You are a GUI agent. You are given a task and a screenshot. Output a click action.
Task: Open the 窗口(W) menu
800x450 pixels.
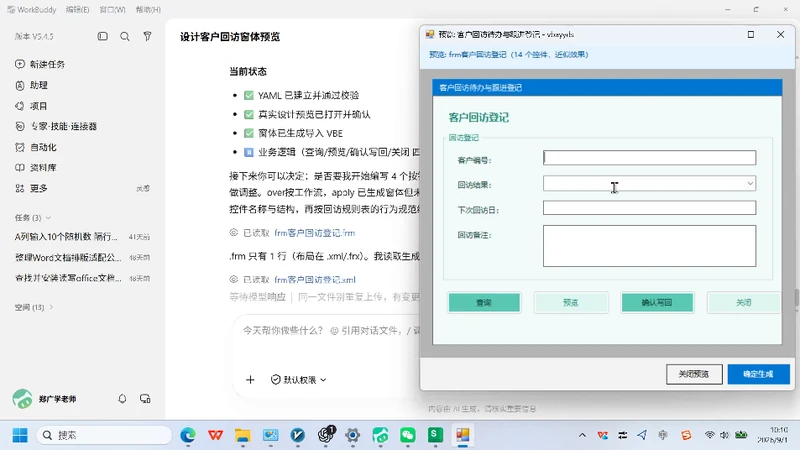[x=112, y=10]
